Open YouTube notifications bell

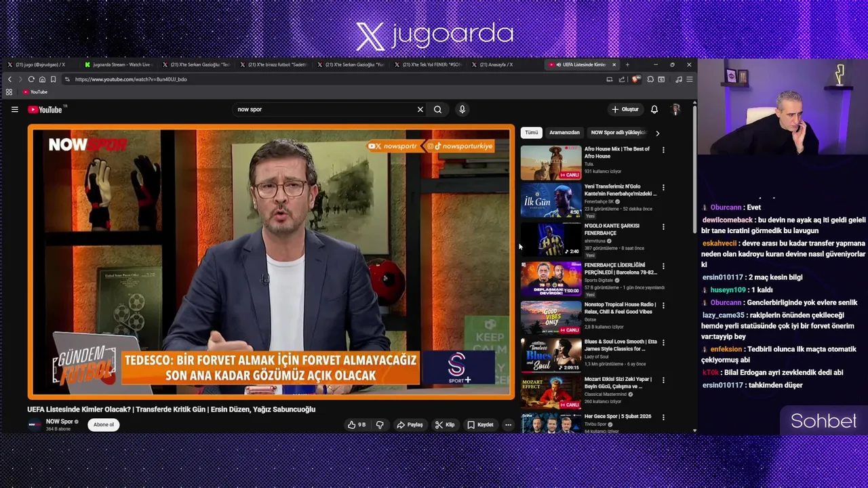click(x=654, y=109)
